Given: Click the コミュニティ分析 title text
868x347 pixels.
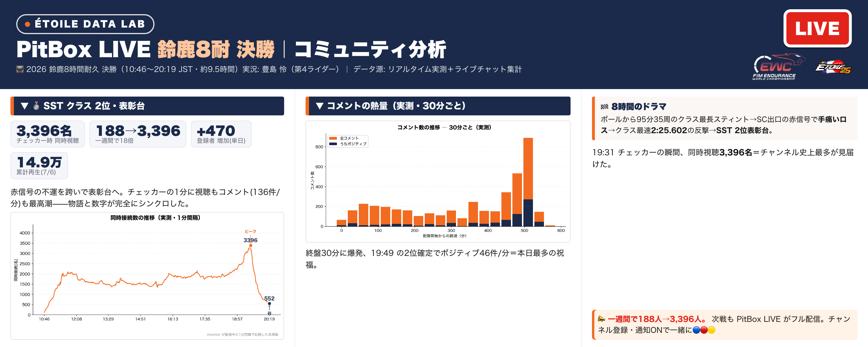Looking at the screenshot, I should [x=370, y=49].
